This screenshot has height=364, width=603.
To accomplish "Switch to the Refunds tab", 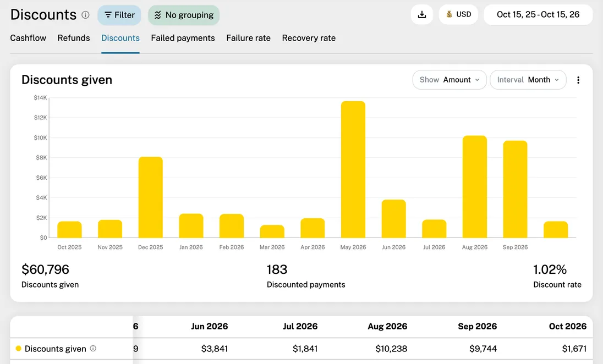I will point(74,38).
